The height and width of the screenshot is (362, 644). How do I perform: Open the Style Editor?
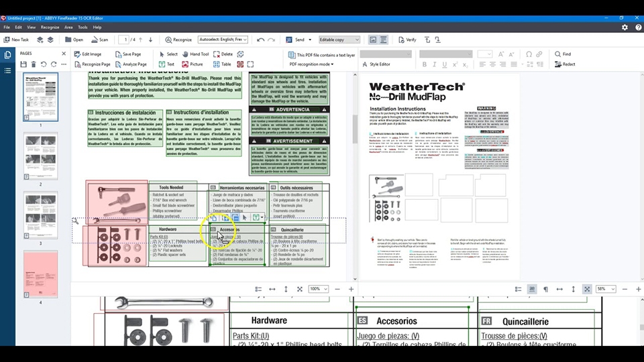[376, 64]
